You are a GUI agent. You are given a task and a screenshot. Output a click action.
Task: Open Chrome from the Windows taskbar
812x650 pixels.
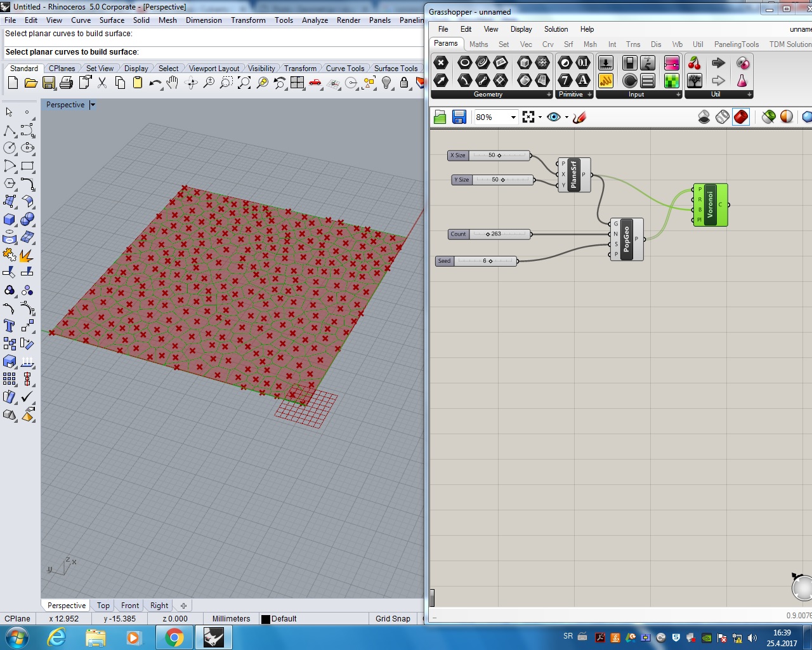pyautogui.click(x=173, y=637)
